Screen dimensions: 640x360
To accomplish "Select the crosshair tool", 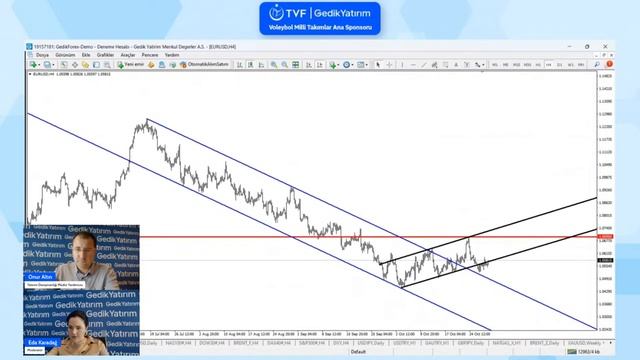I will pos(389,64).
